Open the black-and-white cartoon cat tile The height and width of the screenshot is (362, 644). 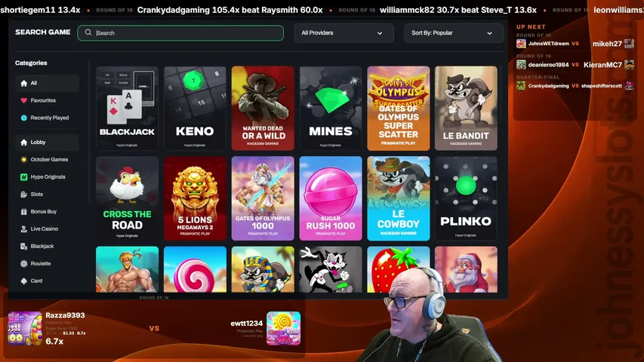[x=331, y=269]
